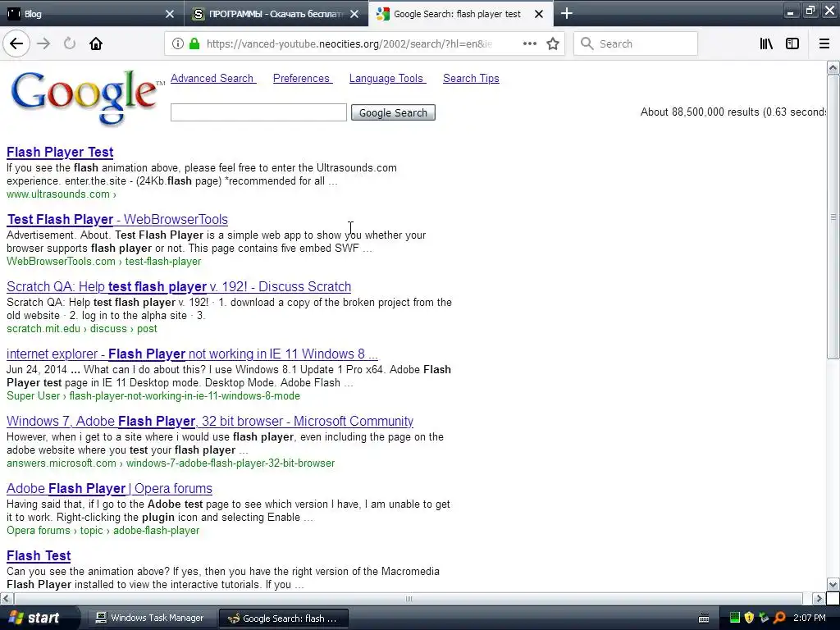Click WebBrowserTools.com test-flash-player URL text

104,262
